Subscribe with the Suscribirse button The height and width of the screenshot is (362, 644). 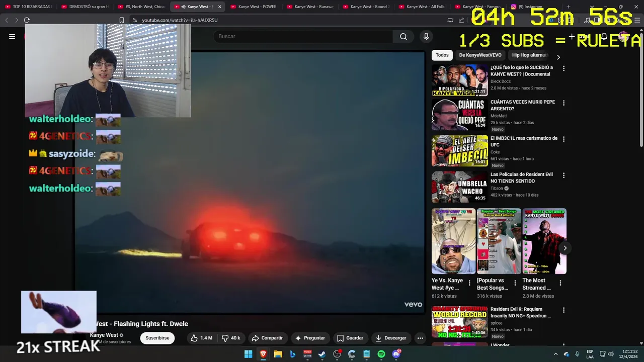tap(157, 338)
